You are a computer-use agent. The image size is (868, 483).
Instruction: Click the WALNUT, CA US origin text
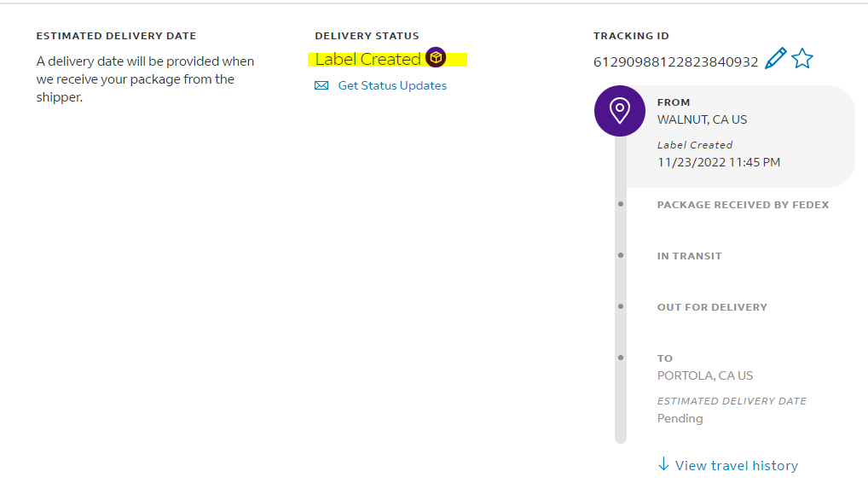click(x=702, y=119)
